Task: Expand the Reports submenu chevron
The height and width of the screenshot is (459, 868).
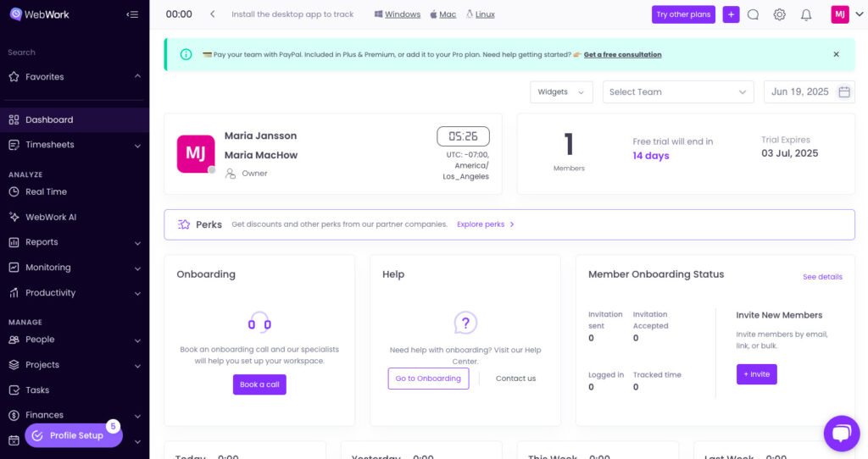Action: 137,243
